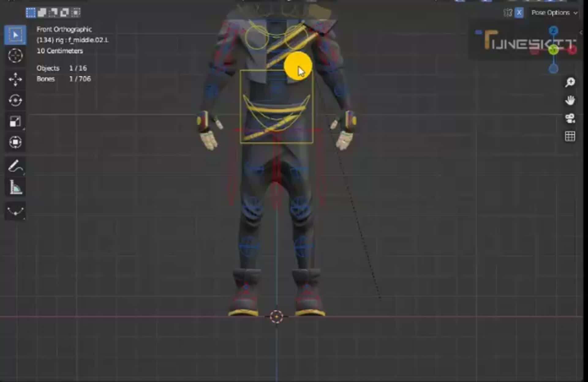Screen dimensions: 588x382
Task: Click the grid/toggle orthographic view icon
Action: click(x=570, y=137)
